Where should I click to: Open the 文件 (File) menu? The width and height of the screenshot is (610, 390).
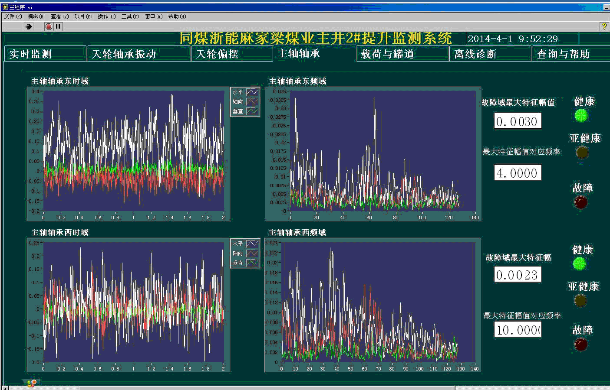(x=13, y=16)
